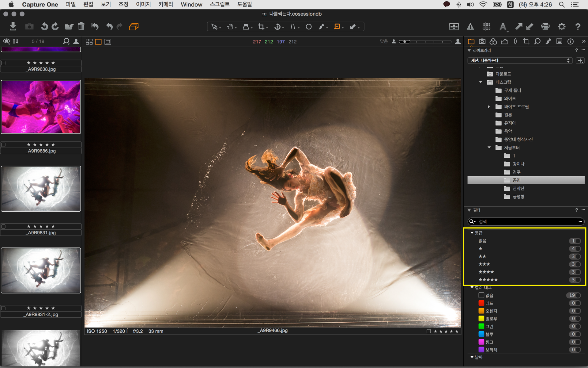Open the 카메라 menu
The image size is (588, 368).
(166, 4)
